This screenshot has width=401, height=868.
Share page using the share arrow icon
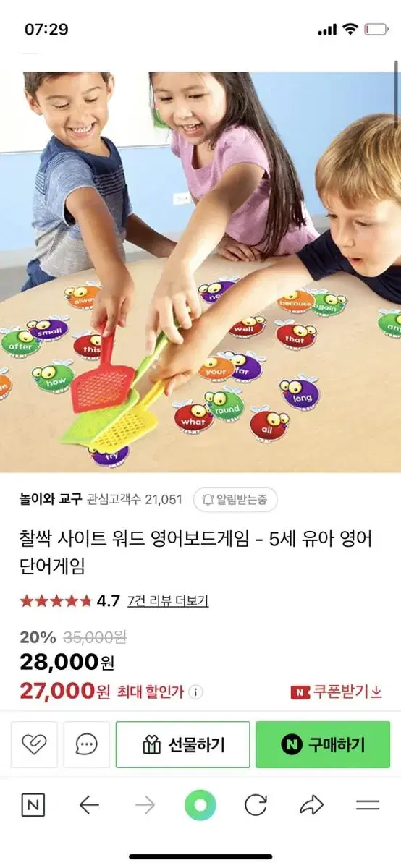click(311, 805)
